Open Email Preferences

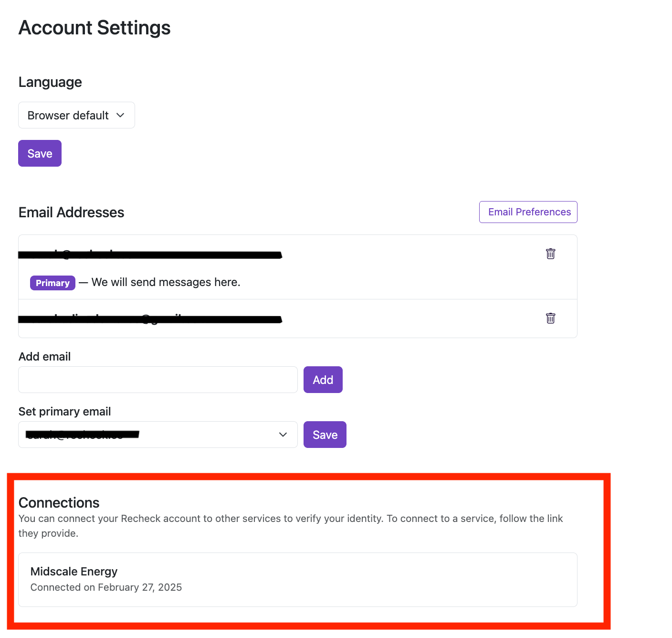[528, 212]
